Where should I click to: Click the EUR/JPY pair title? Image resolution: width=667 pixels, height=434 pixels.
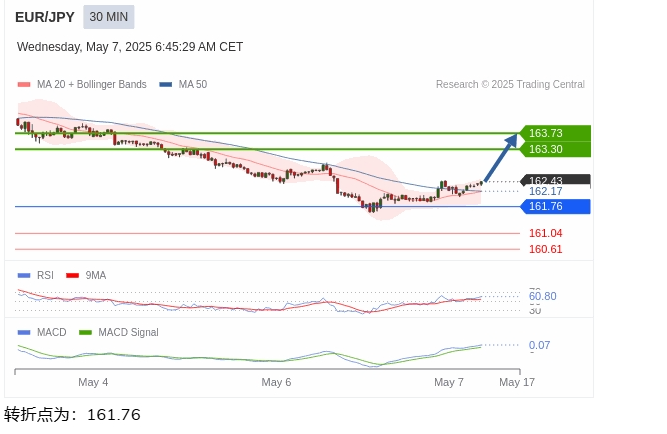click(x=45, y=17)
